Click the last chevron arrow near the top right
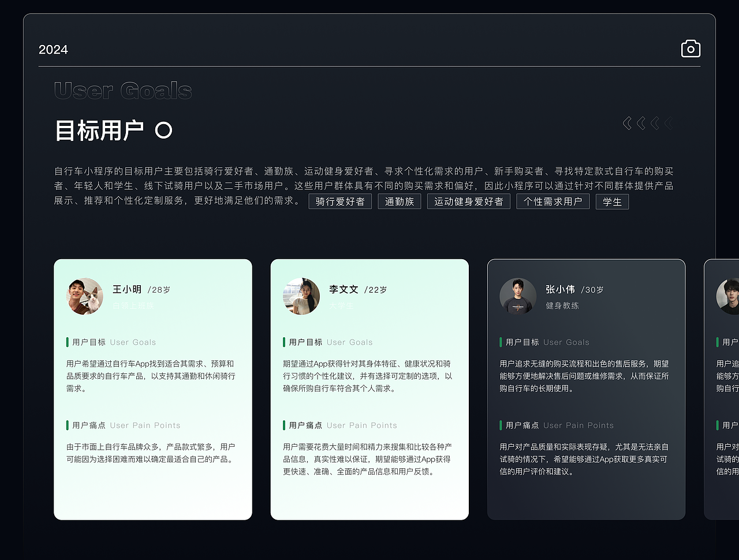Viewport: 739px width, 560px height. pyautogui.click(x=670, y=123)
